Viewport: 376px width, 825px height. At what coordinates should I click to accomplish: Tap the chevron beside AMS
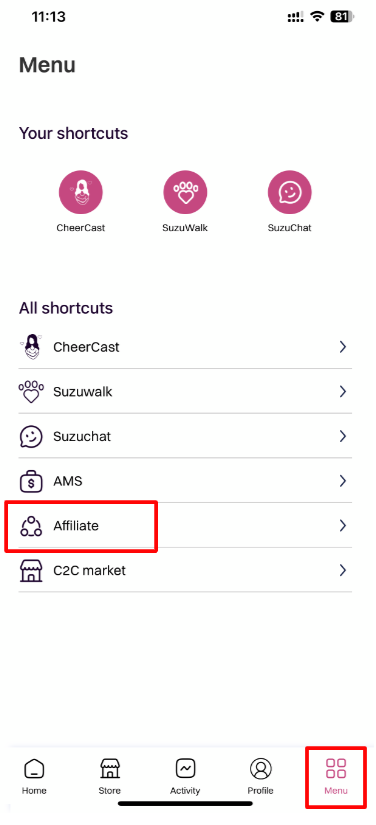[x=343, y=481]
